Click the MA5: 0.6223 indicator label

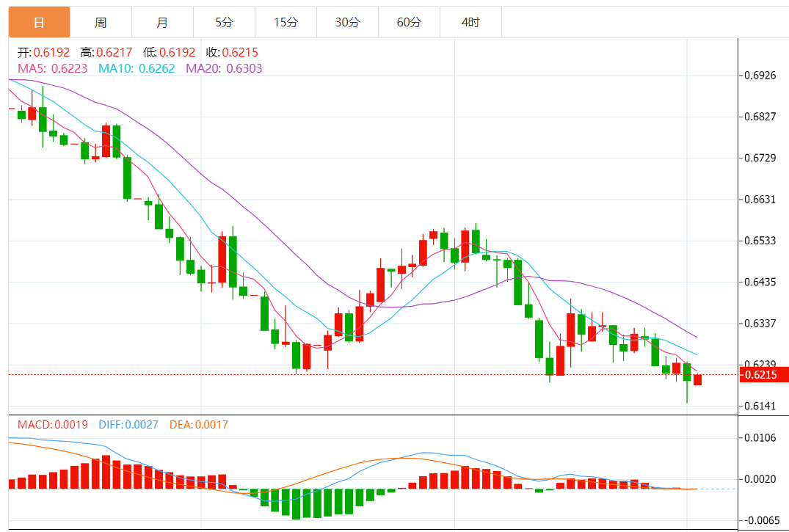point(53,68)
